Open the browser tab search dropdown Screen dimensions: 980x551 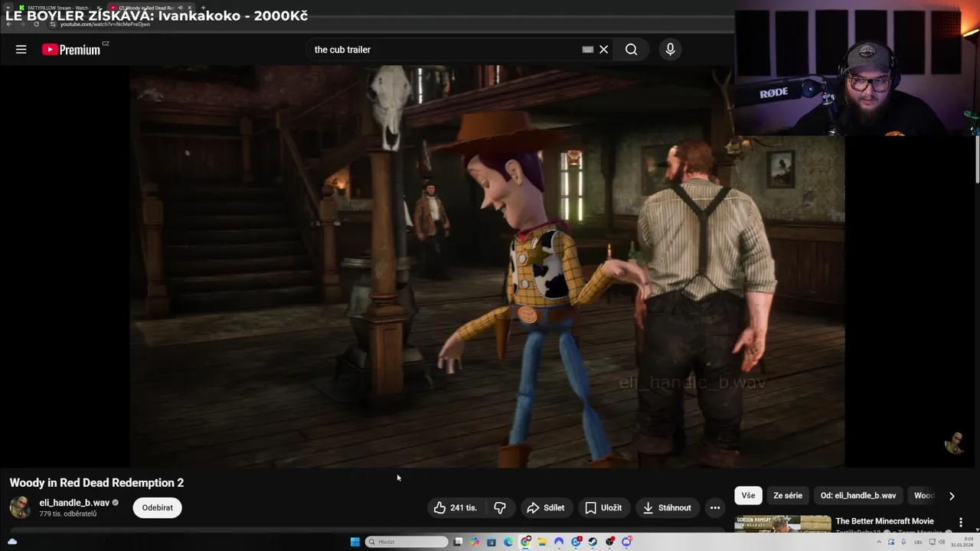pos(9,8)
